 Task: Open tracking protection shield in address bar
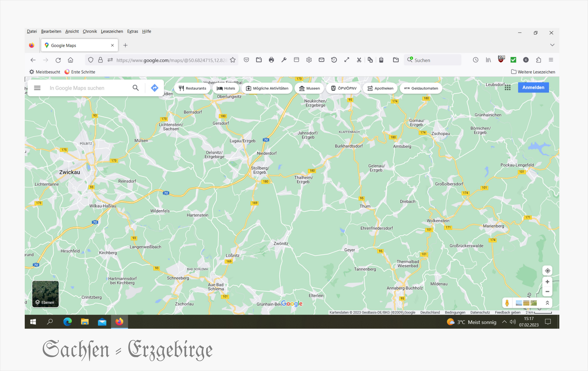91,60
